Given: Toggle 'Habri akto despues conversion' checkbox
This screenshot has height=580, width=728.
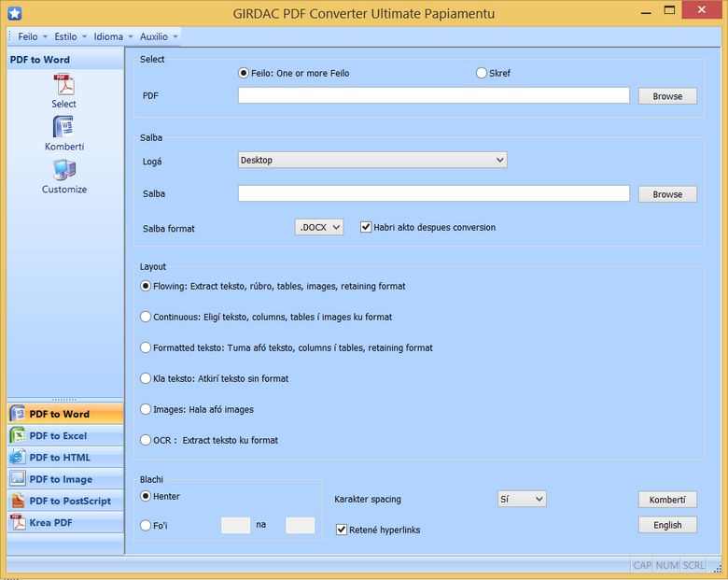Looking at the screenshot, I should pyautogui.click(x=366, y=227).
